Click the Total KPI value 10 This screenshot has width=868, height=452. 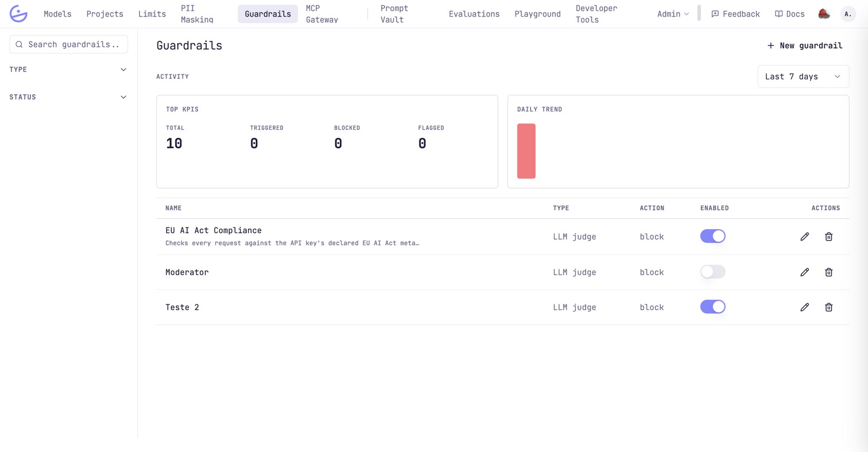[x=174, y=144]
